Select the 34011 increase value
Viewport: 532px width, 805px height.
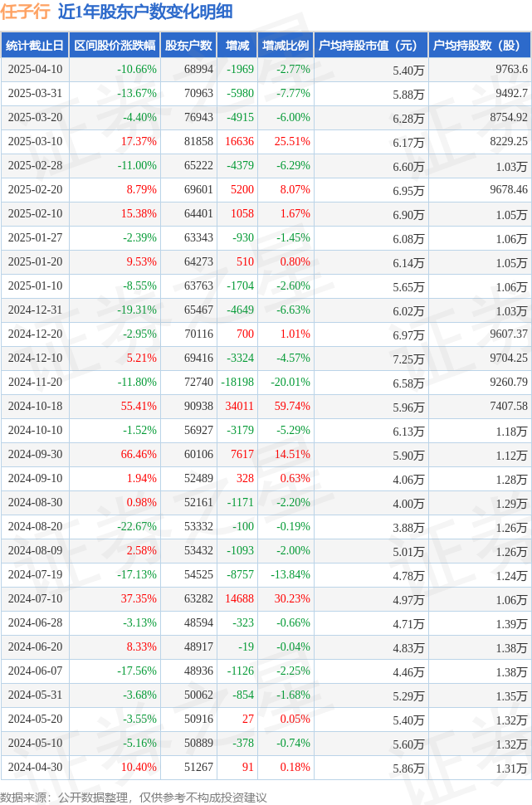point(239,406)
